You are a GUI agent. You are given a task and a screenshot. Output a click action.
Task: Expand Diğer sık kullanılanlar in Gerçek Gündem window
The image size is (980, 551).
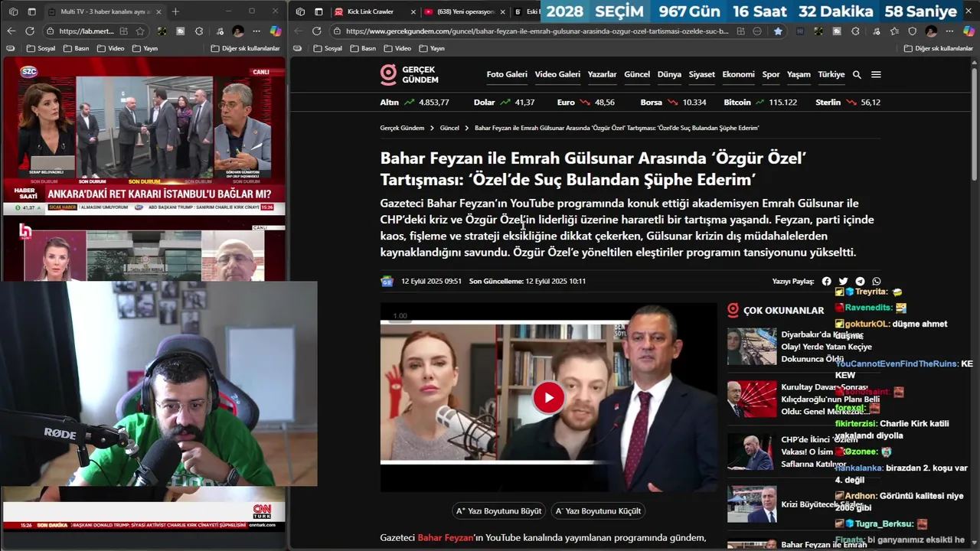[939, 48]
